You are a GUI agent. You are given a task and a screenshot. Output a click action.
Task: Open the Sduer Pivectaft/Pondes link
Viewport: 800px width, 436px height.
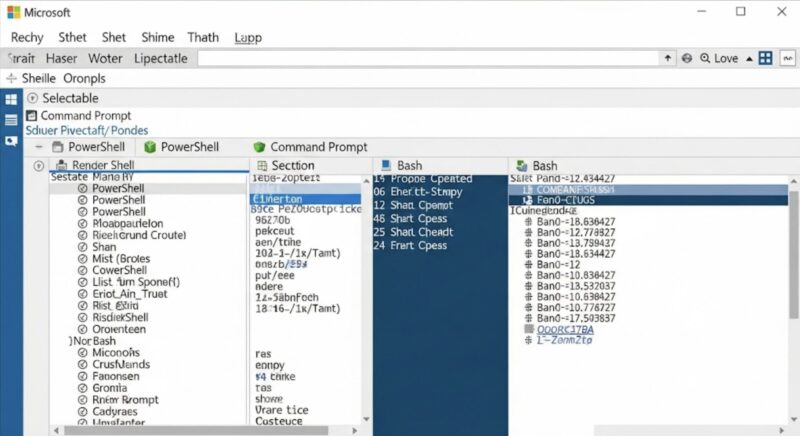(87, 131)
